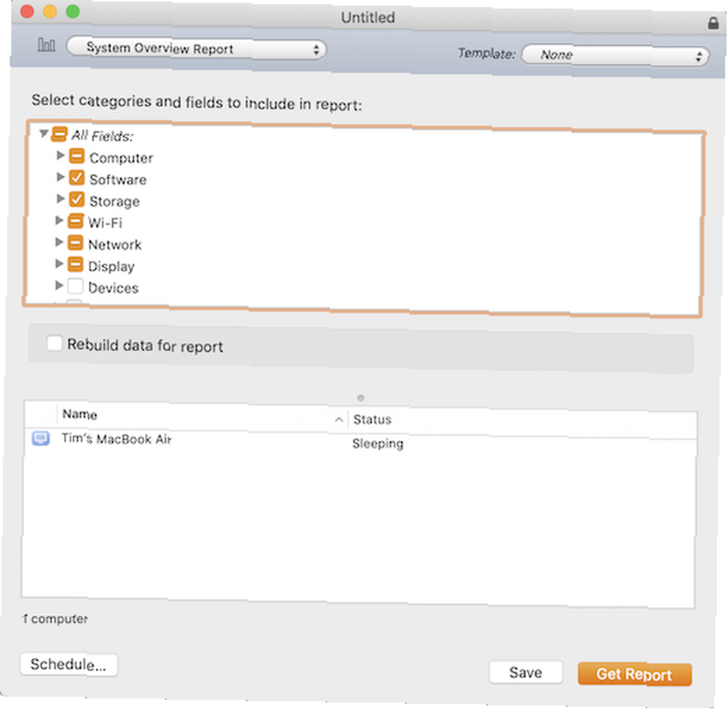Viewport: 728px width, 711px height.
Task: Click the Sleeping status cell
Action: [x=377, y=444]
